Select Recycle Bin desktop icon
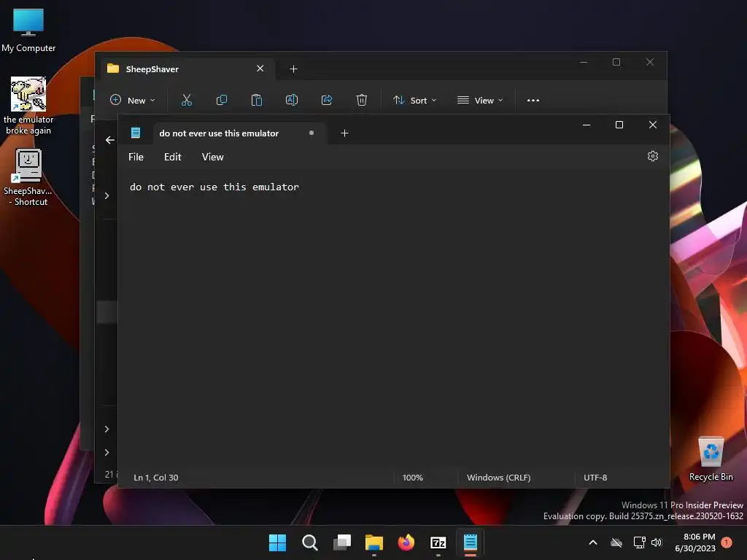 coord(711,459)
